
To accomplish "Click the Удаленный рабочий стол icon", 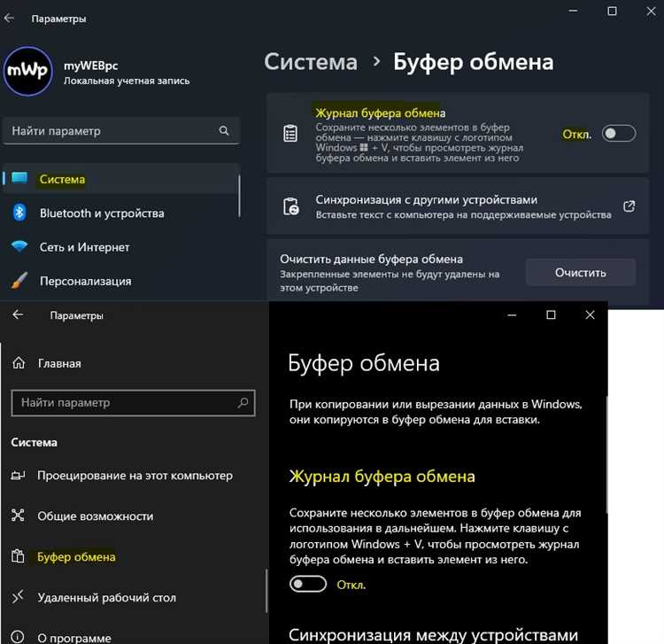I will [18, 597].
